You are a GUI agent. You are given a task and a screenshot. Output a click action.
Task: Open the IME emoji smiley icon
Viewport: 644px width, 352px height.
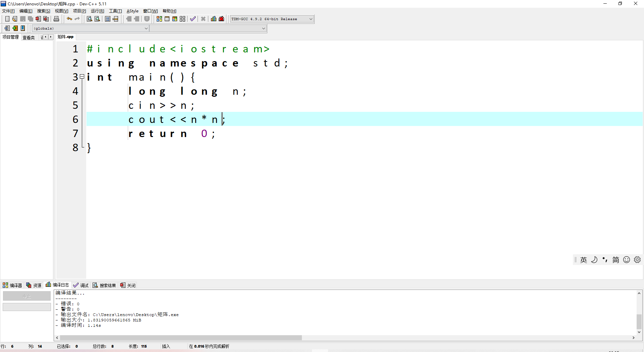pyautogui.click(x=627, y=260)
